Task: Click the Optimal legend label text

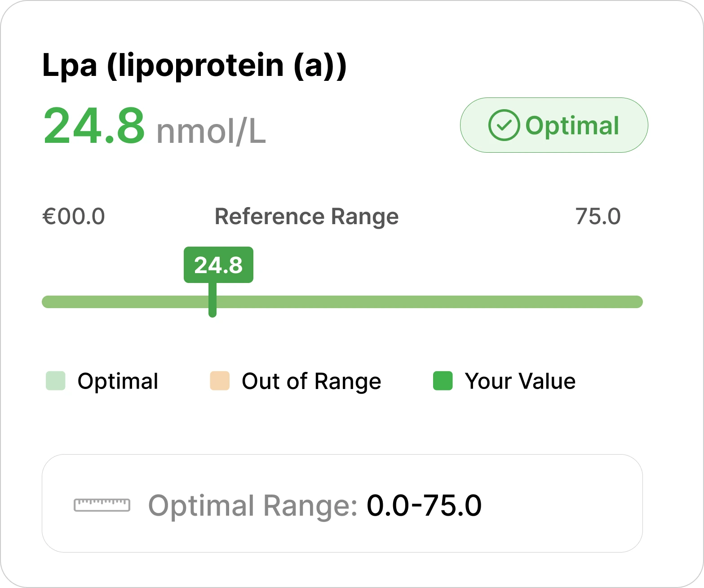Action: click(118, 381)
